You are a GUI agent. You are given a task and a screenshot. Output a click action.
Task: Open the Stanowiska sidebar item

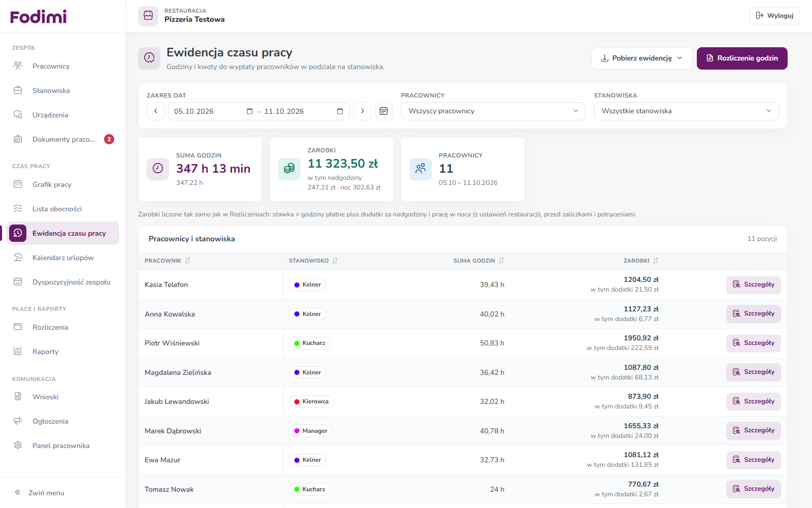coord(63,90)
